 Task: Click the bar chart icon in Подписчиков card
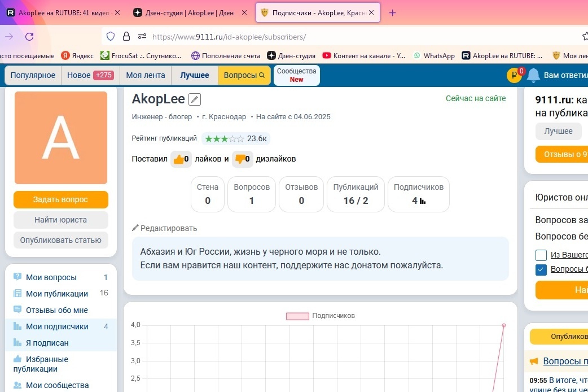pos(423,201)
